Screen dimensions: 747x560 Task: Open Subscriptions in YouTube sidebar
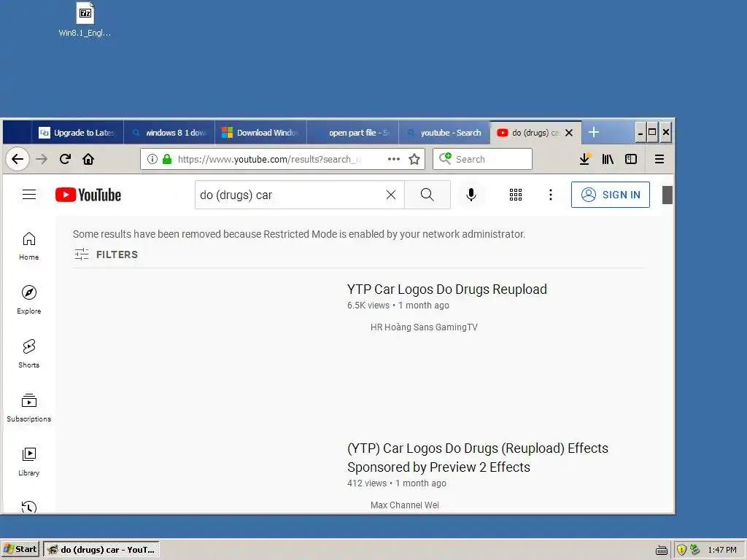pos(29,408)
